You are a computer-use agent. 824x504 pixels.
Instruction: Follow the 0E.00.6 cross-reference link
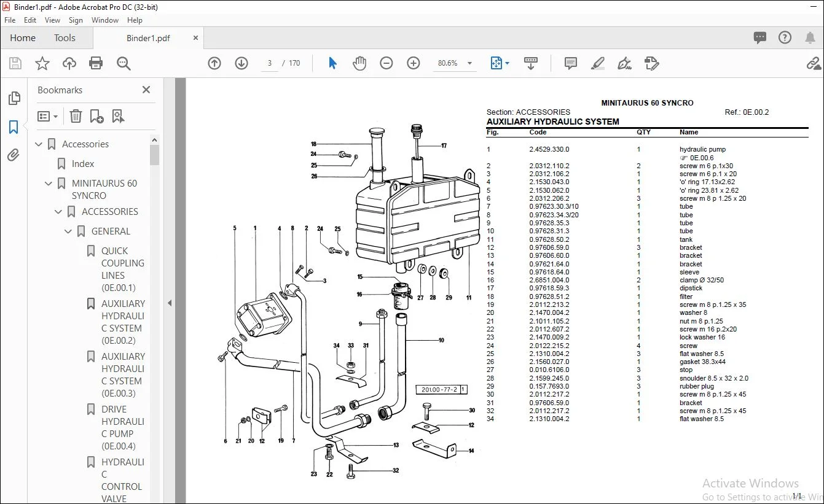pos(702,158)
